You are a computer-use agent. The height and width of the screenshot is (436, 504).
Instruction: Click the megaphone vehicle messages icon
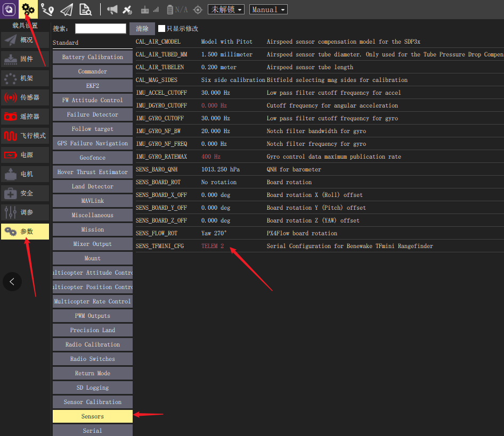click(x=112, y=10)
